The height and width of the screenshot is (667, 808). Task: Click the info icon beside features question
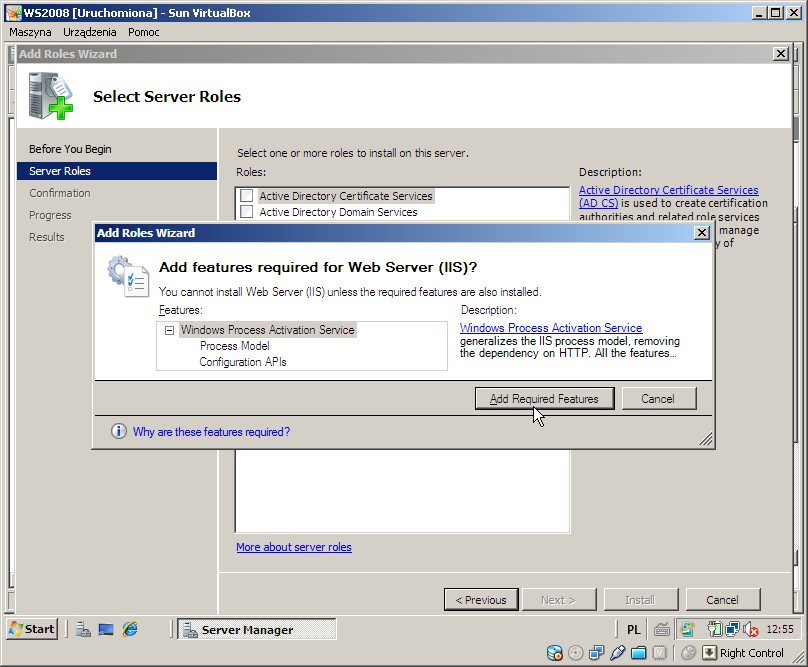[x=119, y=431]
